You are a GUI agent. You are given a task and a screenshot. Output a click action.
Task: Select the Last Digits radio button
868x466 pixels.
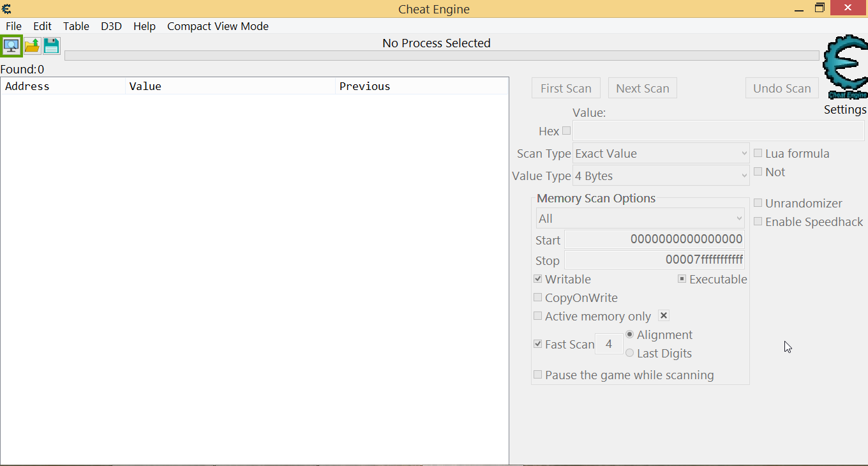coord(630,353)
